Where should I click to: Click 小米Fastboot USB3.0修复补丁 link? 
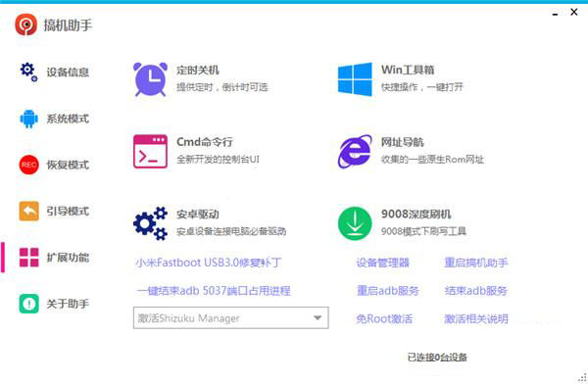coord(209,263)
